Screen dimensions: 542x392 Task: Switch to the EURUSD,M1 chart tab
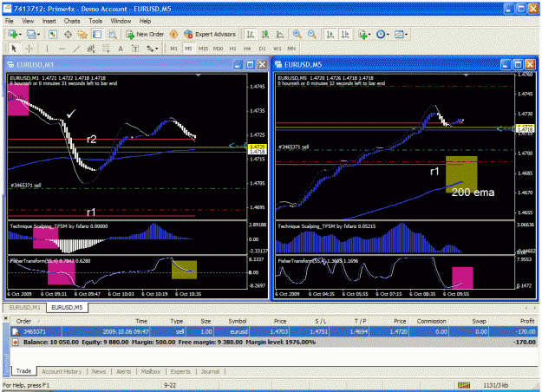[x=24, y=307]
